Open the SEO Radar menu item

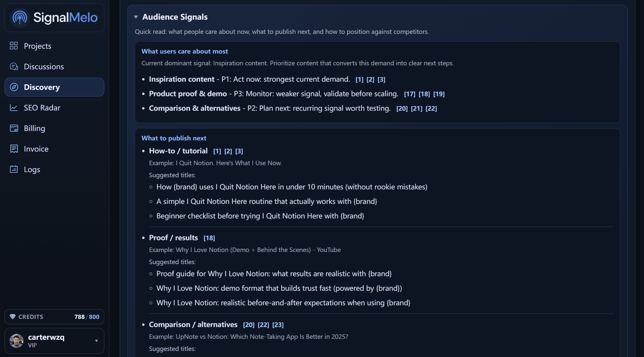(x=42, y=108)
